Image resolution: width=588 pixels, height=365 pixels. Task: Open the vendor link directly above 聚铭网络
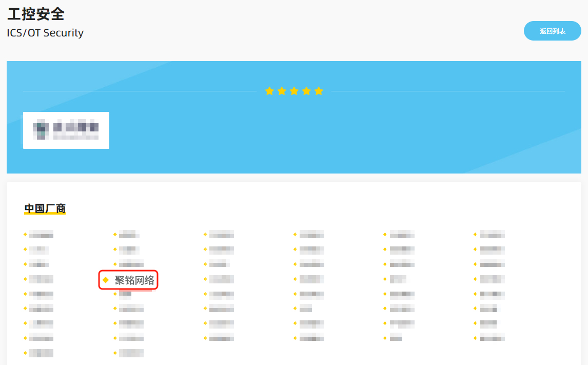pyautogui.click(x=131, y=264)
